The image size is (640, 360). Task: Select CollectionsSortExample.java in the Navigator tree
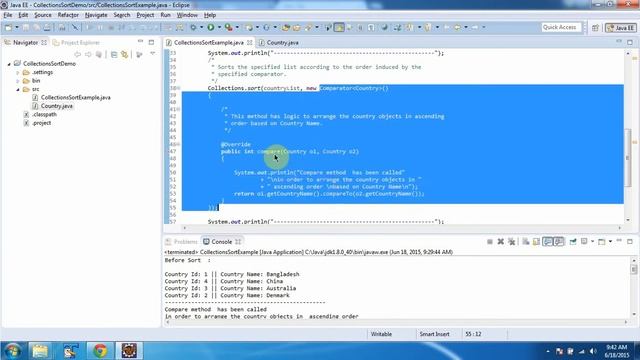(x=76, y=98)
